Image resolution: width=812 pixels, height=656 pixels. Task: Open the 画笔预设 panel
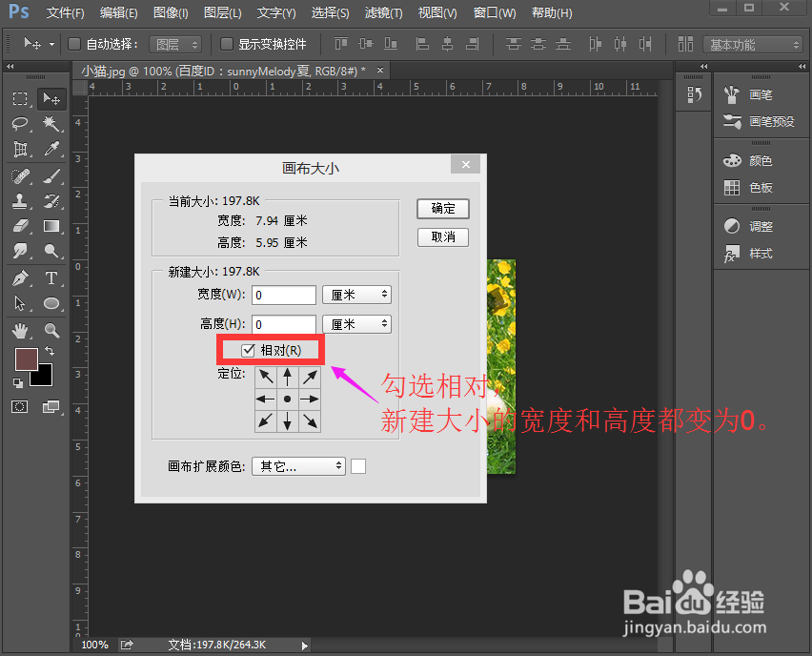(x=761, y=122)
